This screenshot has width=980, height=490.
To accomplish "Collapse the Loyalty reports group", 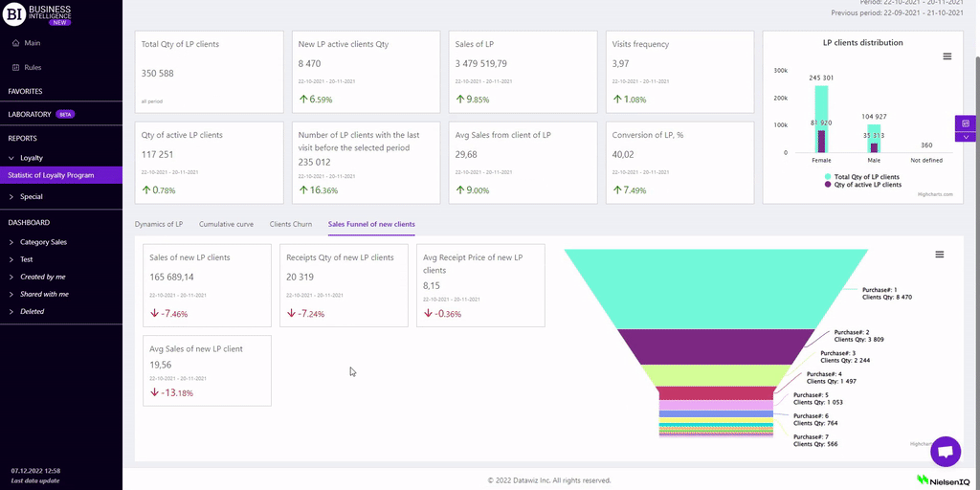I will [32, 158].
